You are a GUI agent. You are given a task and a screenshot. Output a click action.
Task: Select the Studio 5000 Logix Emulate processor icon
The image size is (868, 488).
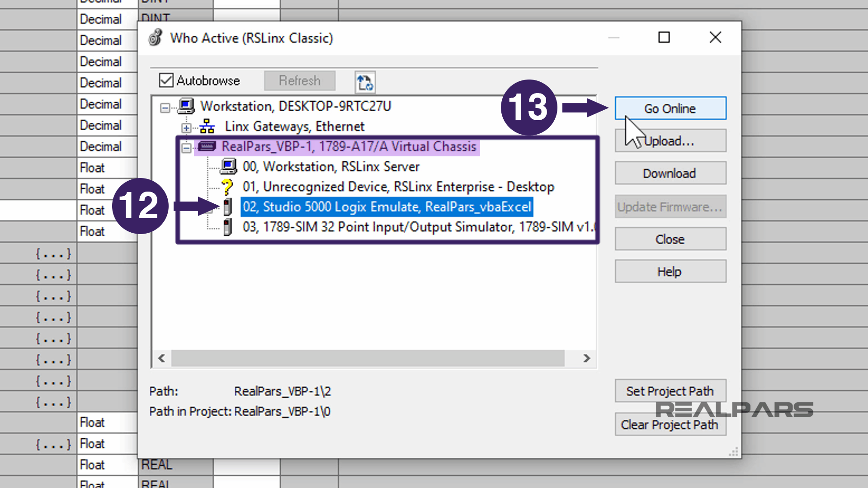click(227, 206)
